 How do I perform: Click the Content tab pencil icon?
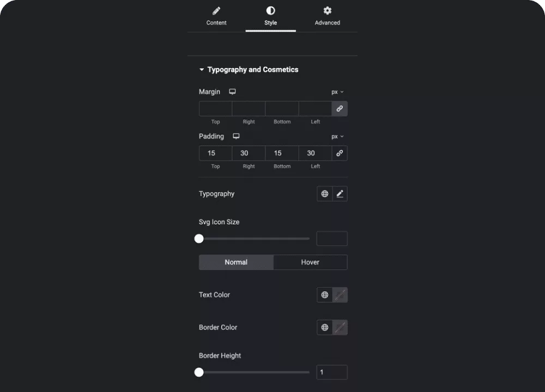(x=216, y=11)
